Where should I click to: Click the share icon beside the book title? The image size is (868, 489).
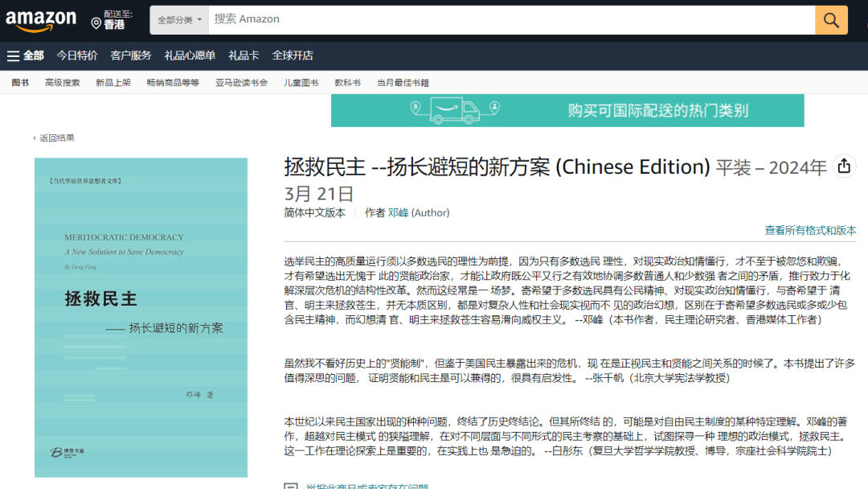[843, 165]
